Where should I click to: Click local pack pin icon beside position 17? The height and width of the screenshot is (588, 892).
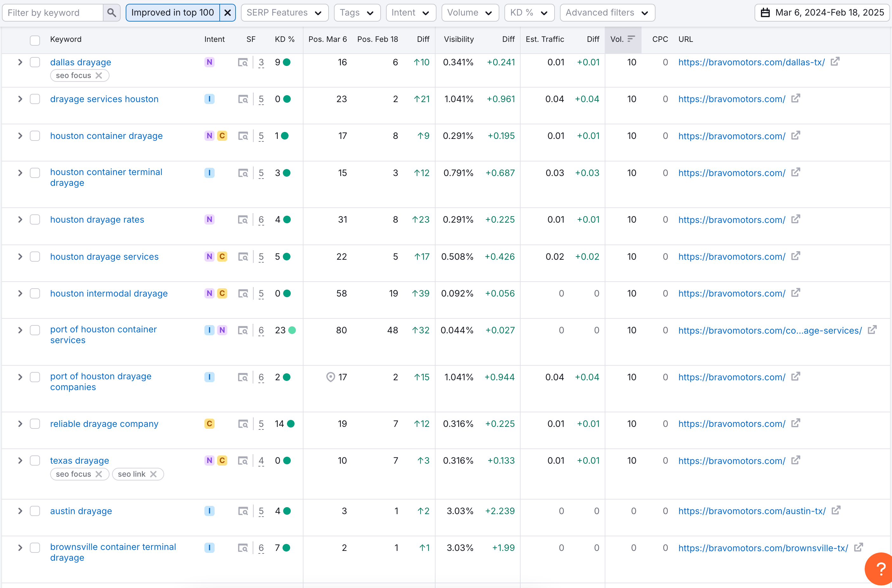[330, 377]
